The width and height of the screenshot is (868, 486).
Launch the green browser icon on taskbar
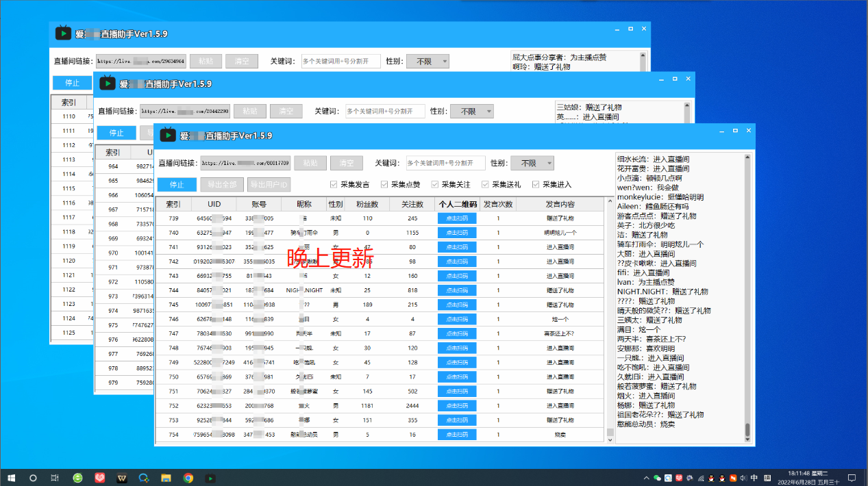tap(78, 477)
